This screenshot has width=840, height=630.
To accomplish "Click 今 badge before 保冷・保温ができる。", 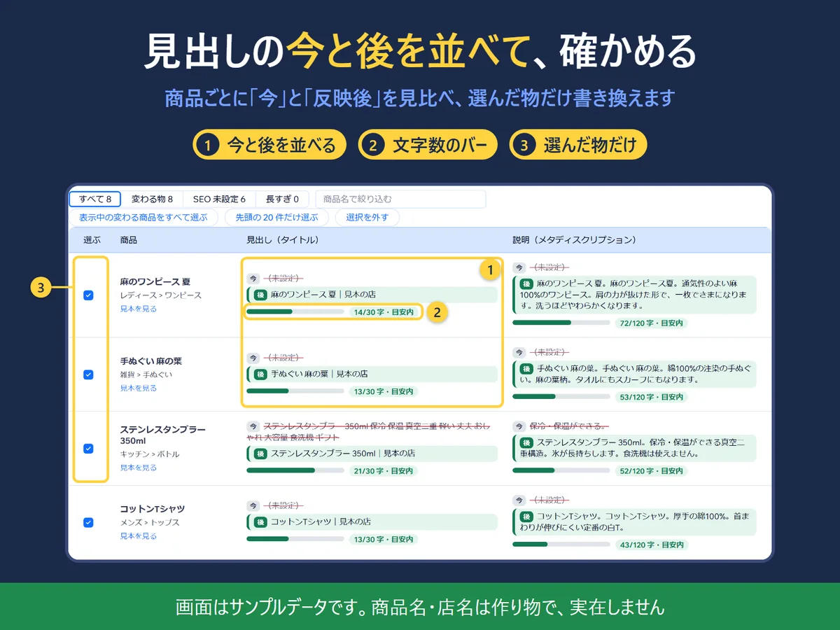I will coord(519,426).
